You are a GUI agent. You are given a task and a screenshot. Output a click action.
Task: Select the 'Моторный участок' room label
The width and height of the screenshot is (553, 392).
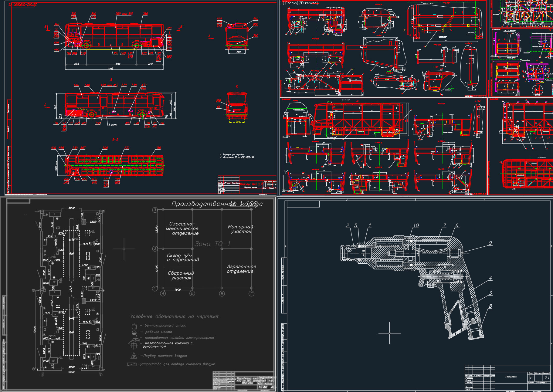(x=240, y=229)
